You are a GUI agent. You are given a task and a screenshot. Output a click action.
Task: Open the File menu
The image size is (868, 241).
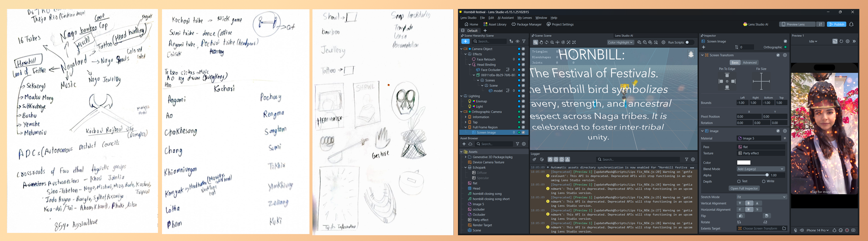[482, 18]
